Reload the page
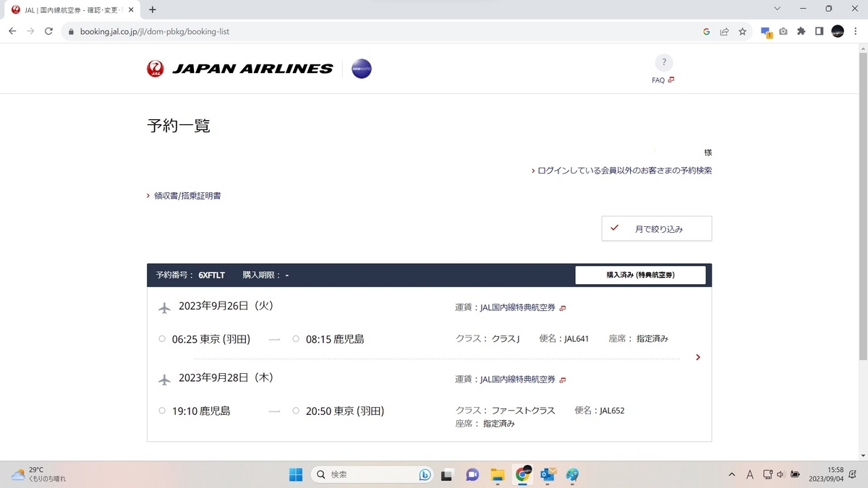The width and height of the screenshot is (868, 488). pos(48,32)
